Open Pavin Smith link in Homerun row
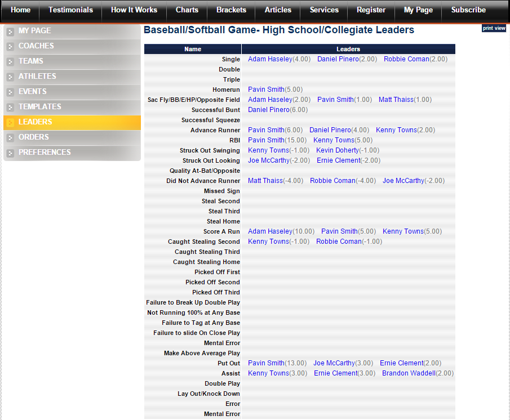The image size is (510, 420). click(266, 90)
